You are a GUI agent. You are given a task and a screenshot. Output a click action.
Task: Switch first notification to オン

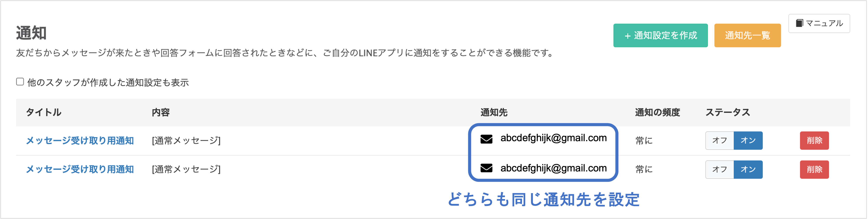pos(748,141)
